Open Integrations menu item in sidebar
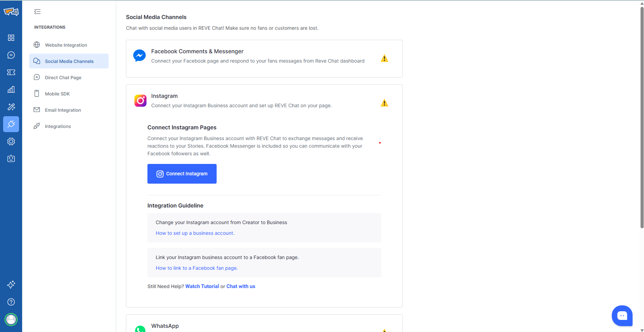644x332 pixels. [x=69, y=126]
